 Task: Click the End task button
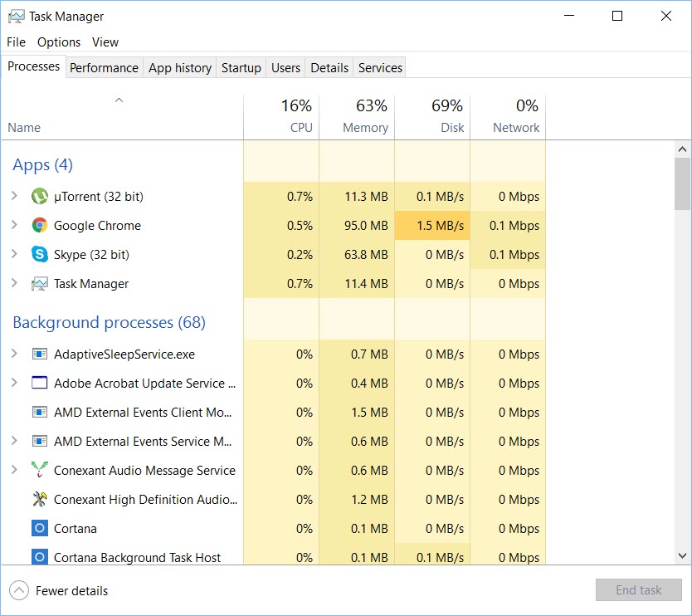point(638,589)
